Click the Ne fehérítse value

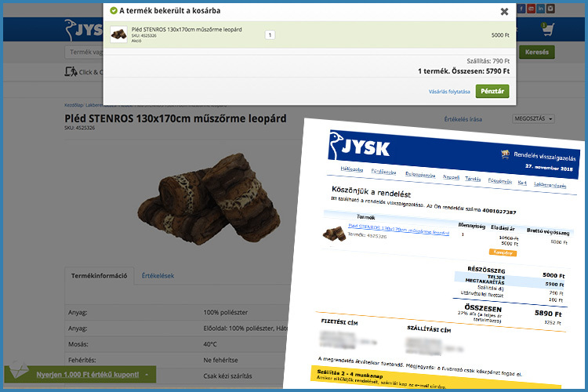pyautogui.click(x=220, y=360)
